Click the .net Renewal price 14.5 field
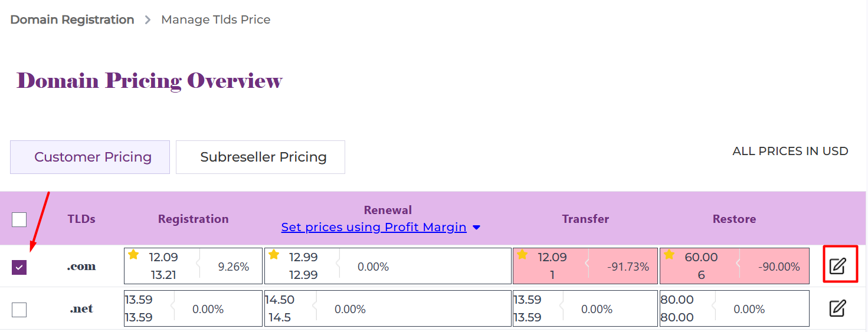The height and width of the screenshot is (332, 868). click(280, 317)
